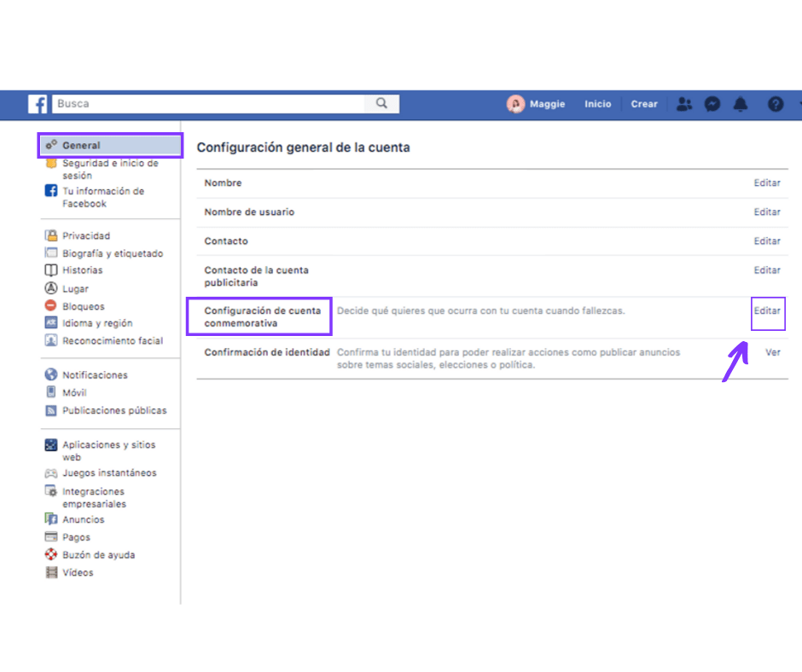The image size is (802, 672).
Task: Click the Idioma y región icon
Action: [51, 322]
